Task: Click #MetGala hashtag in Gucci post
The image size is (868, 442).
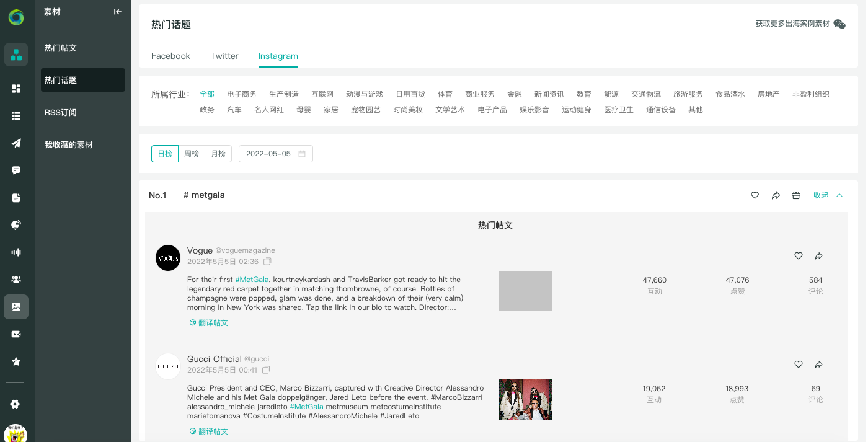Action: (x=306, y=407)
